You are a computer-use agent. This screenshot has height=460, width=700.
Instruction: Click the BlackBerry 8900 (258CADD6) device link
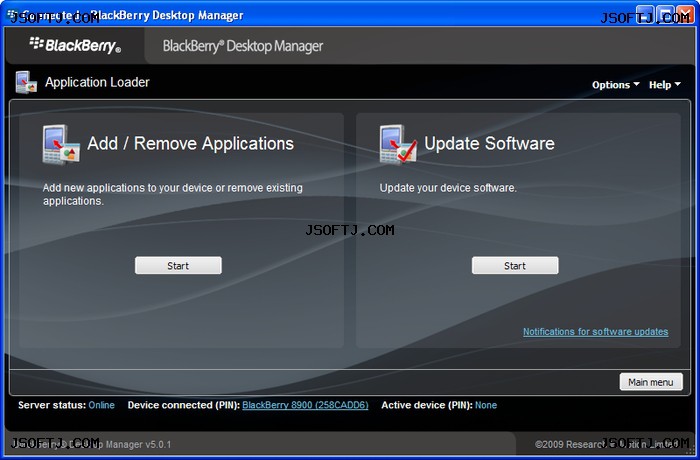point(305,405)
